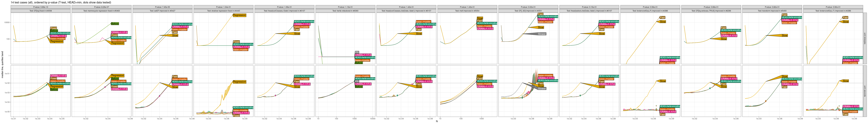The height and width of the screenshot is (124, 868).
Task: Click 'Test: fwrite refactored in #6393' strip
Action: (x=345, y=11)
